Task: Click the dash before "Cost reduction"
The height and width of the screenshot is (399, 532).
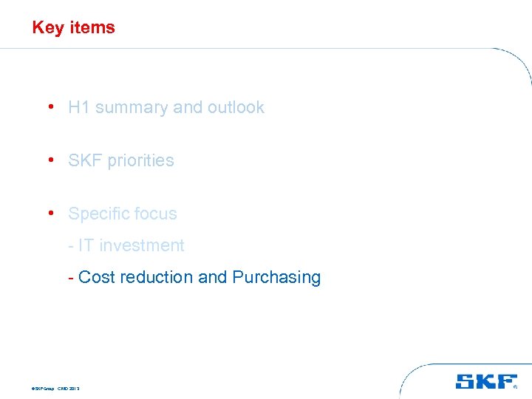Action: click(71, 278)
